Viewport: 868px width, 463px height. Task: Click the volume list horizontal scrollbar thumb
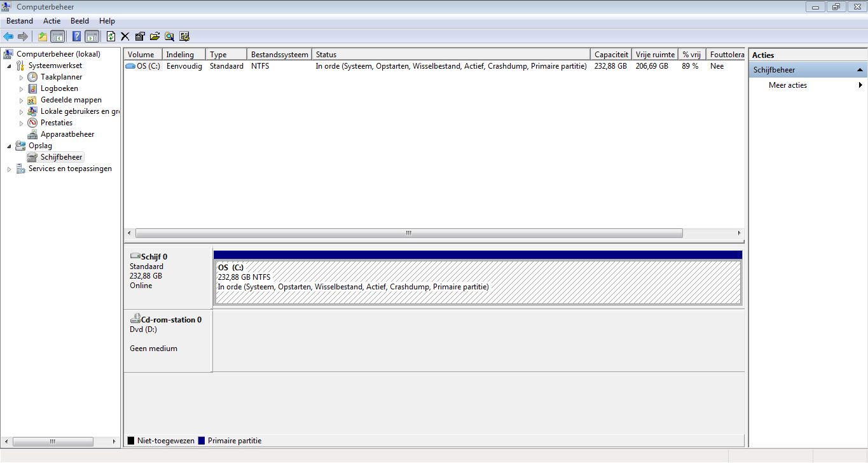pos(409,233)
